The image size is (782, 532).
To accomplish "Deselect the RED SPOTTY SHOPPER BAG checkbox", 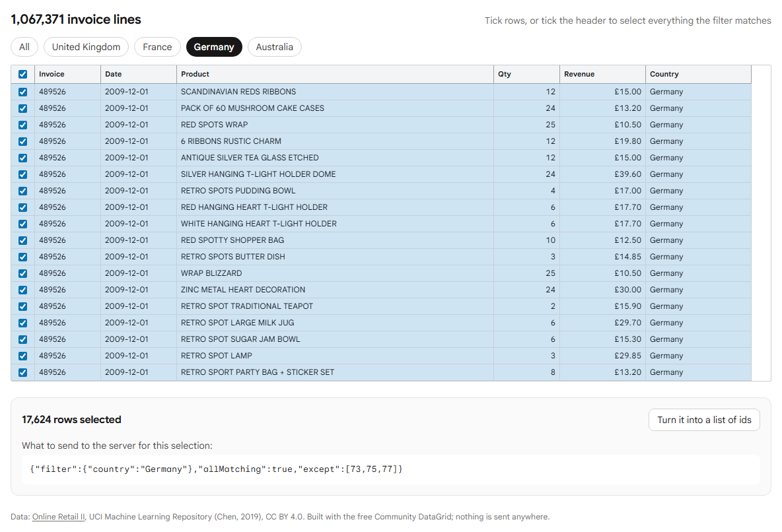I will (22, 240).
